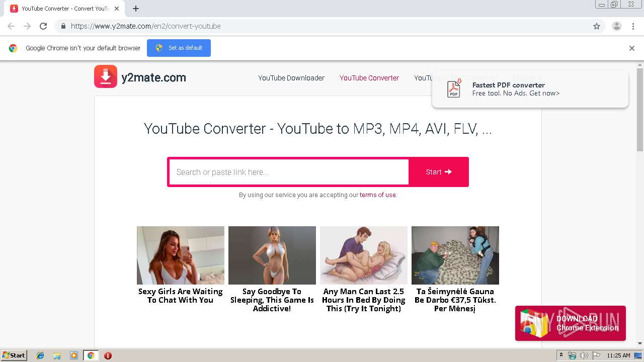Click the scrollbar down arrow
The width and height of the screenshot is (644, 362).
coord(640,343)
